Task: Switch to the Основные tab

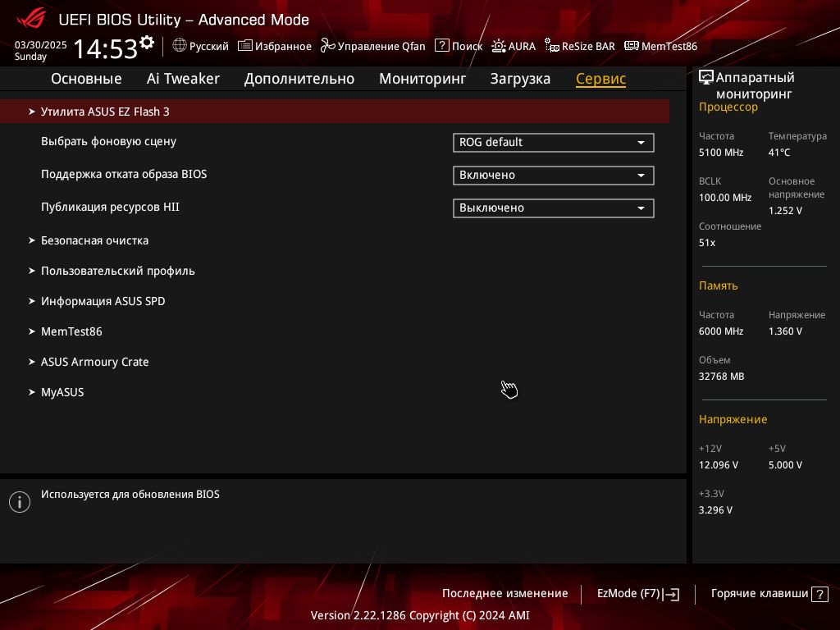Action: (86, 79)
